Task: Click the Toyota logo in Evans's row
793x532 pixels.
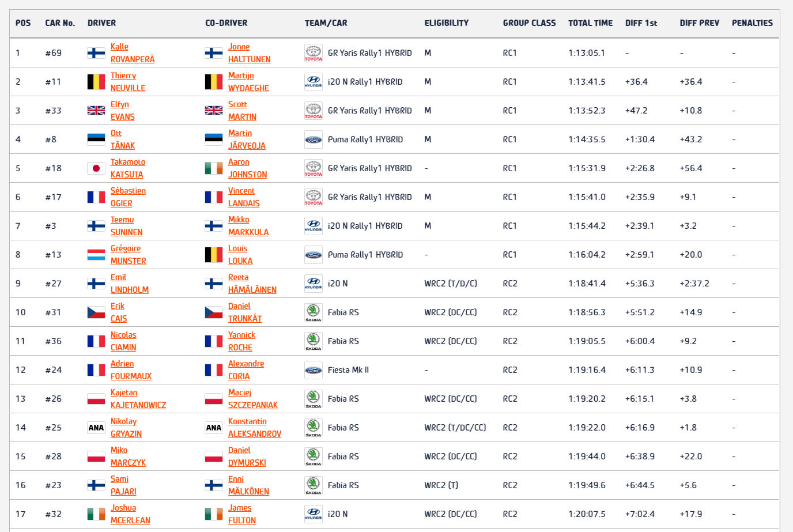Action: [x=313, y=111]
